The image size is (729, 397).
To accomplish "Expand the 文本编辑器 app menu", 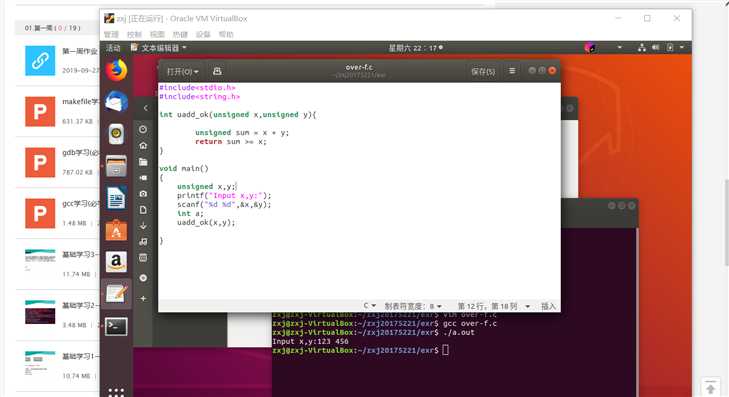I will click(159, 47).
